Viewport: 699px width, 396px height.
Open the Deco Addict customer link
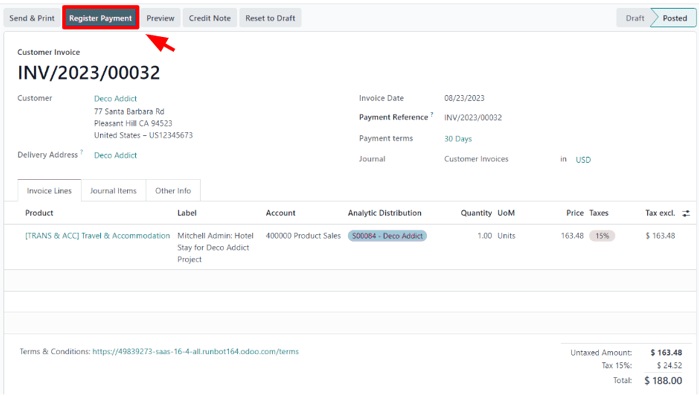pos(115,99)
